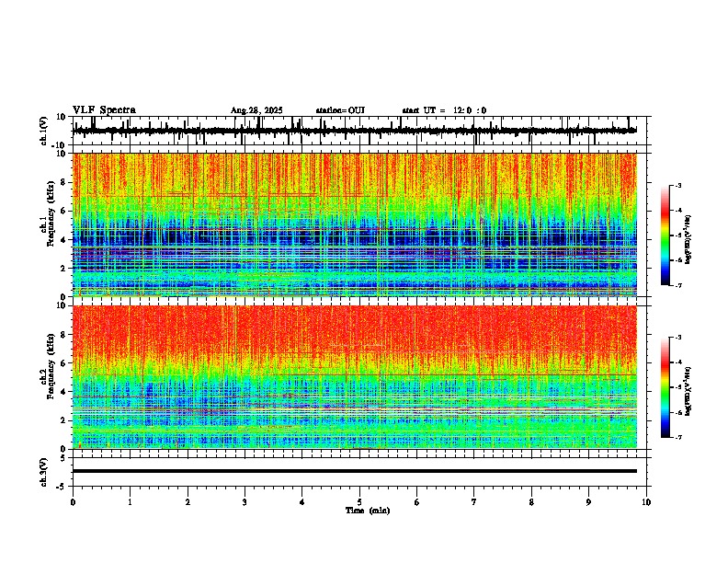Click the time axis tick label "2"
The width and height of the screenshot is (728, 563).
pyautogui.click(x=188, y=502)
